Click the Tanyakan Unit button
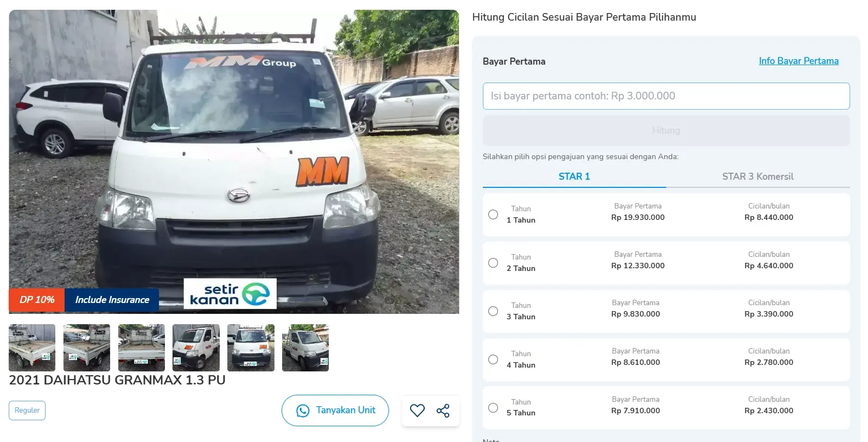 [x=335, y=411]
